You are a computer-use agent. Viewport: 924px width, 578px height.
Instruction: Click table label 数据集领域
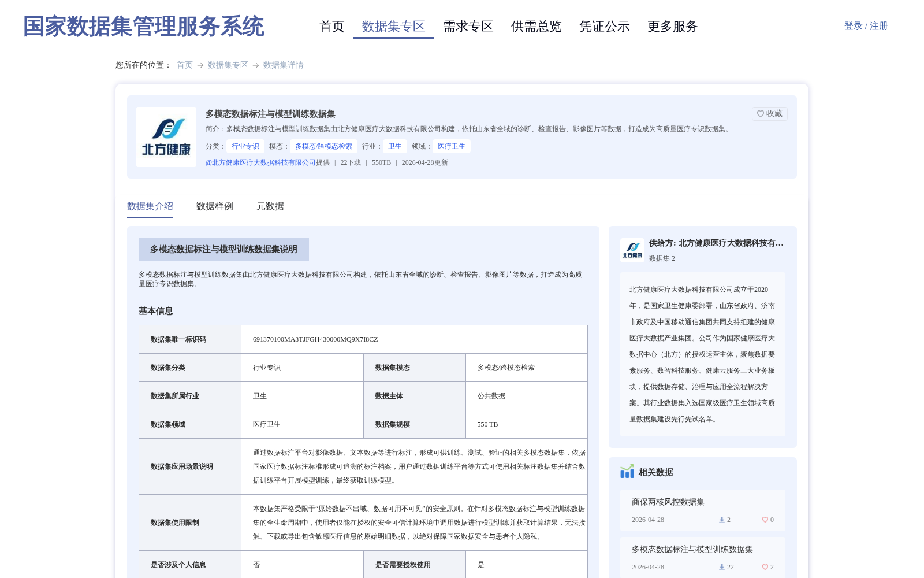(168, 424)
